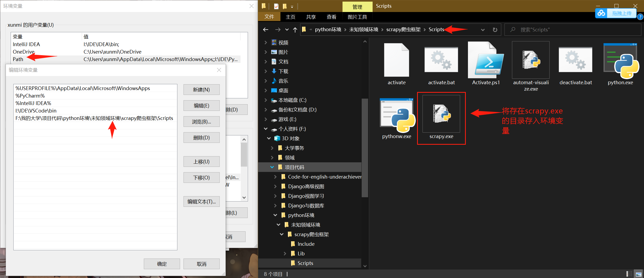Open the 文件 menu in Explorer
644x278 pixels.
tap(269, 17)
